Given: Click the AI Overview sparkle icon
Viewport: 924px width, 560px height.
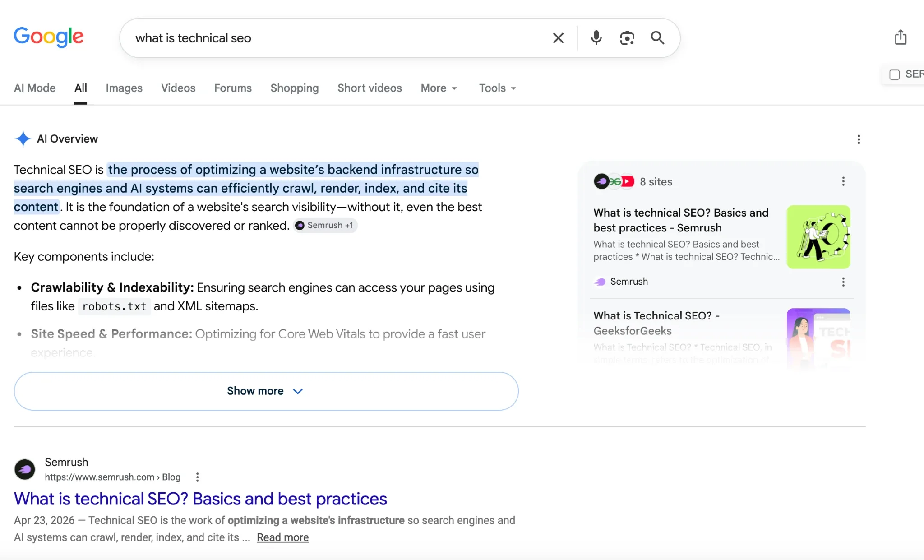Looking at the screenshot, I should click(23, 139).
